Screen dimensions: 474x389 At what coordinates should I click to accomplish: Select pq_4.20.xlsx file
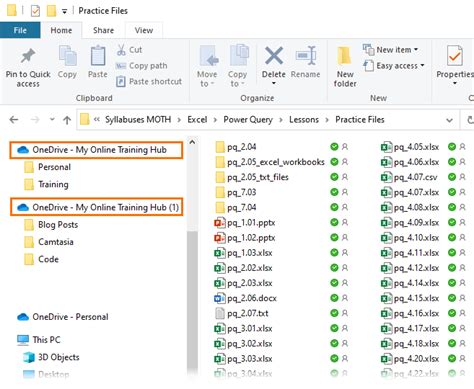[x=410, y=359]
